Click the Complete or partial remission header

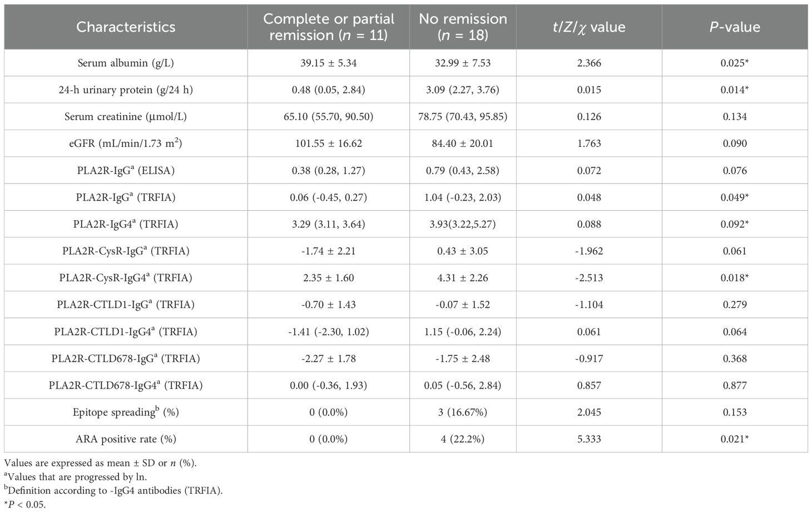pos(329,27)
